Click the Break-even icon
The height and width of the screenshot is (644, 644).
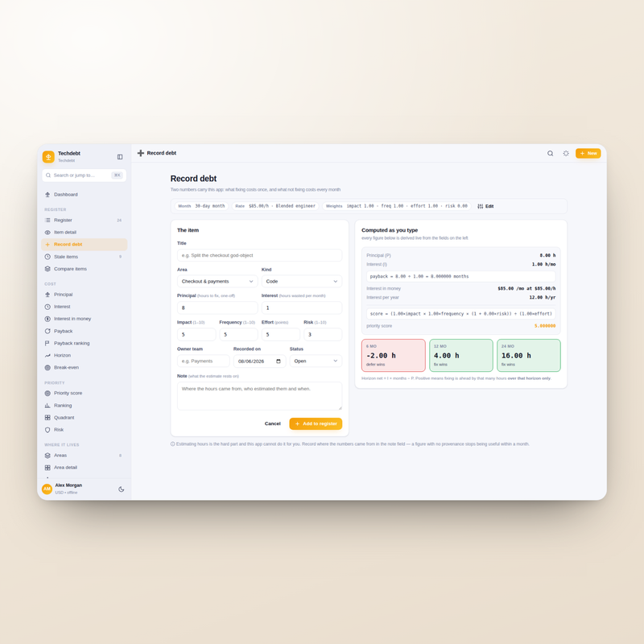pos(47,368)
